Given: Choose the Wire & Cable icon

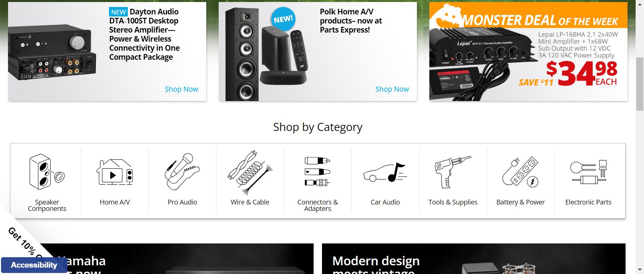Looking at the screenshot, I should (x=250, y=172).
